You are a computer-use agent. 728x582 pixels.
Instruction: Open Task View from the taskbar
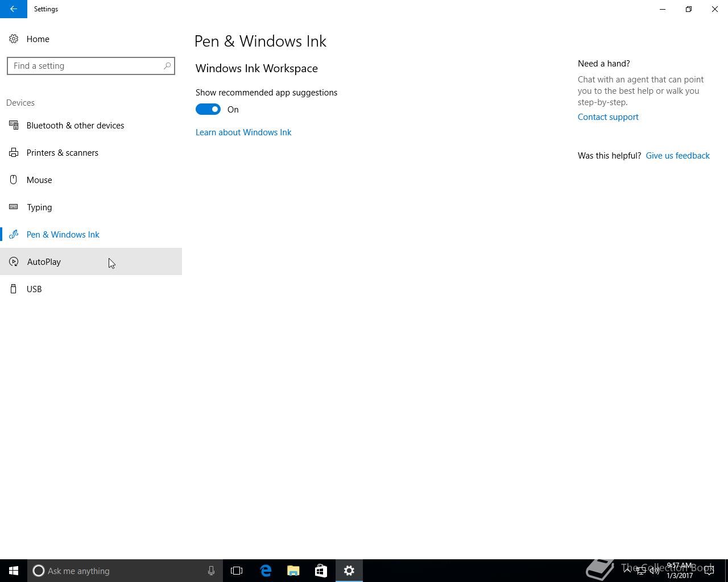point(237,571)
